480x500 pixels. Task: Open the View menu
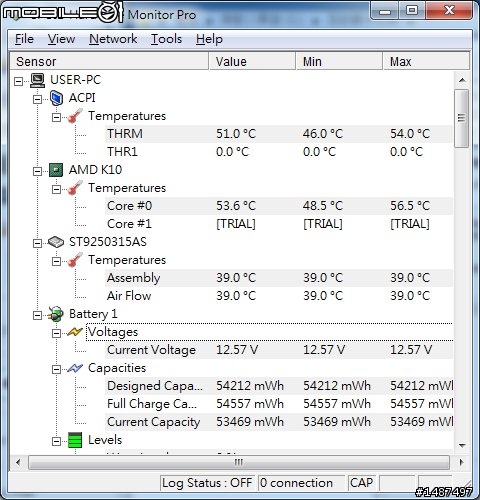(61, 39)
